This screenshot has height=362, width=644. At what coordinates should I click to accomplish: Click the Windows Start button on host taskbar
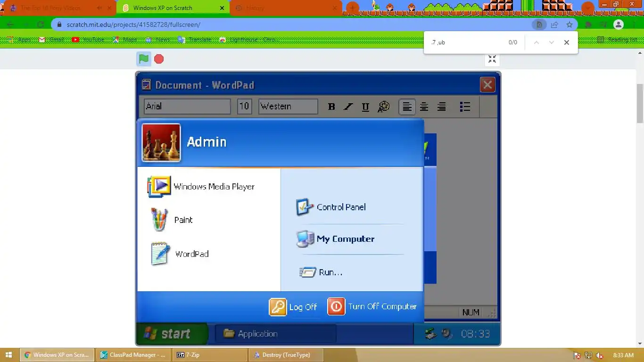[x=9, y=355]
